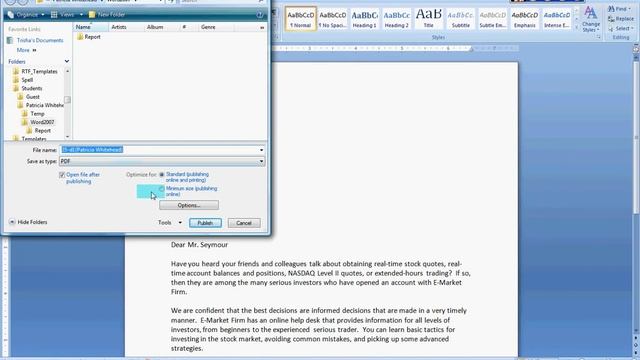The width and height of the screenshot is (640, 360).
Task: Create a New Folder in the dialog
Action: click(107, 15)
